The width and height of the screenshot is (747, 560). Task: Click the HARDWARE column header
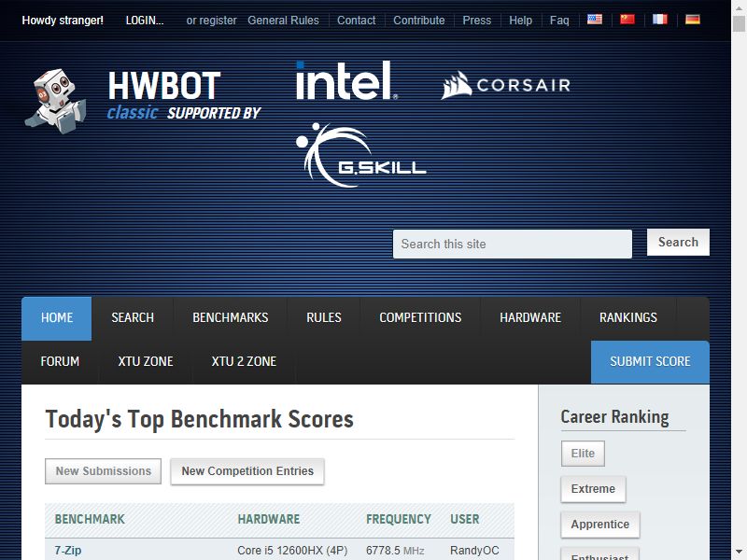pyautogui.click(x=269, y=520)
